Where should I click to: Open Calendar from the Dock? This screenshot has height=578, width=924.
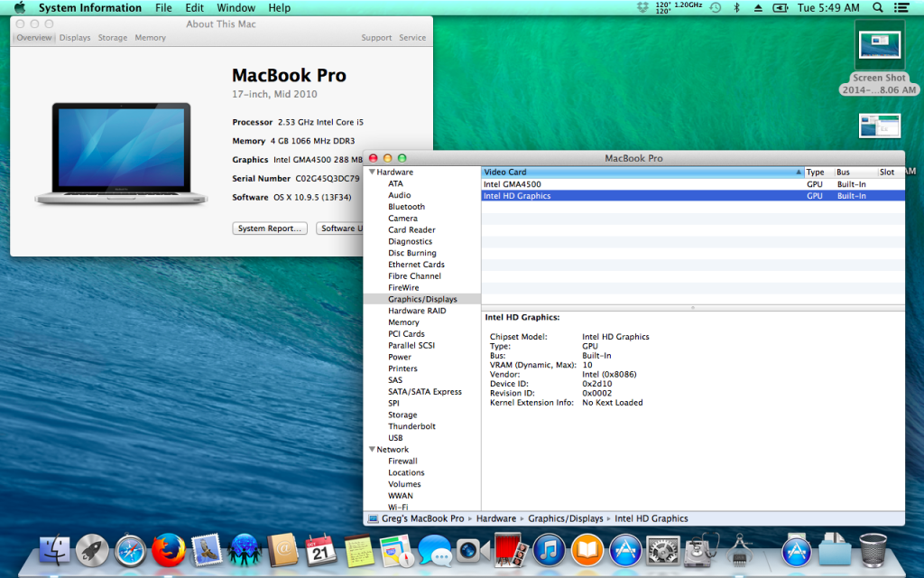(x=320, y=551)
